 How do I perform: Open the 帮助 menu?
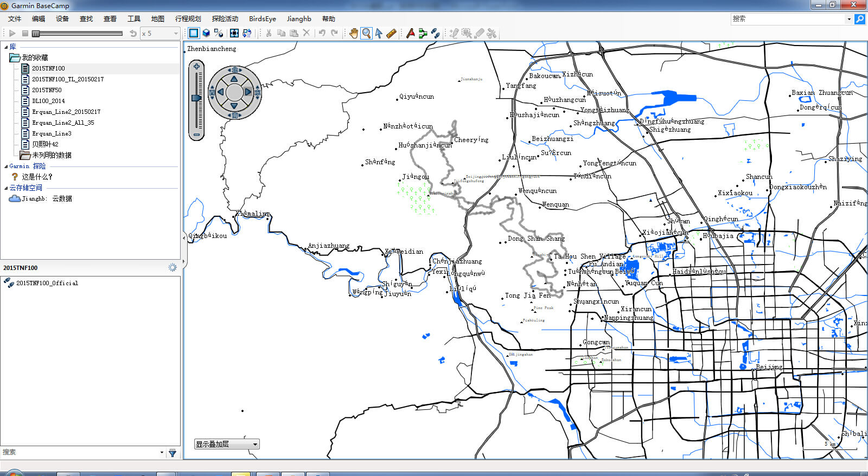click(x=329, y=18)
